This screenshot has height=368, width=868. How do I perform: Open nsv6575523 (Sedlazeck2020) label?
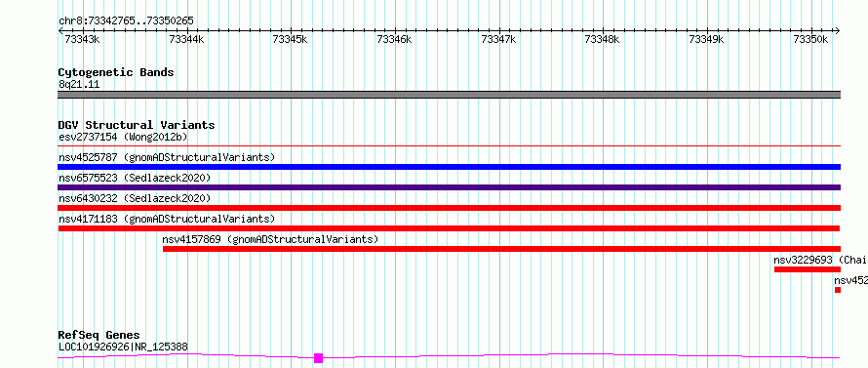coord(135,178)
